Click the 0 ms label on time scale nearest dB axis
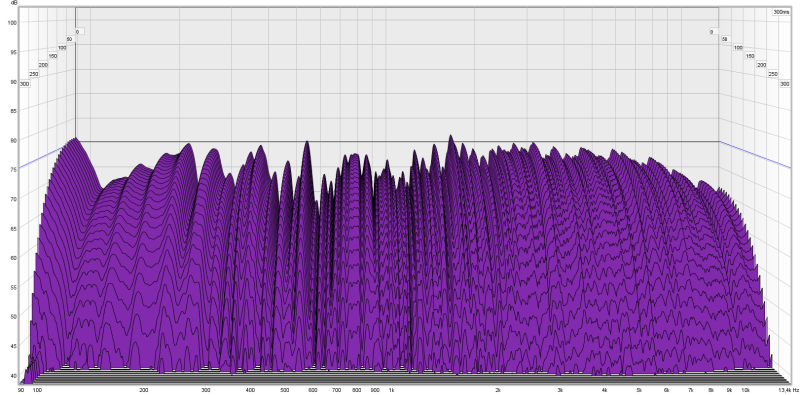800x395 pixels. [78, 32]
